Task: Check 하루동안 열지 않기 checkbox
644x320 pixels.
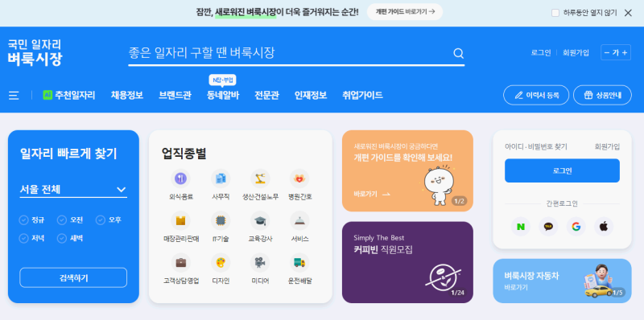Action: tap(555, 13)
